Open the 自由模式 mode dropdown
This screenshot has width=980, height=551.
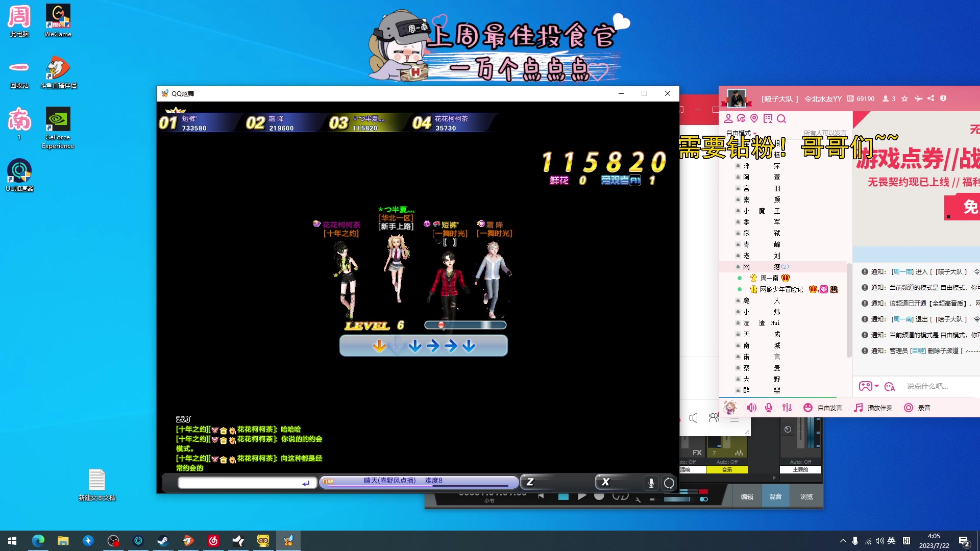point(741,133)
